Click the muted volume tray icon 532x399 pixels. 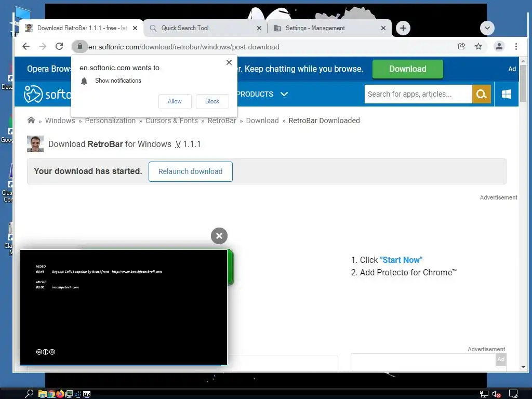coord(496,394)
